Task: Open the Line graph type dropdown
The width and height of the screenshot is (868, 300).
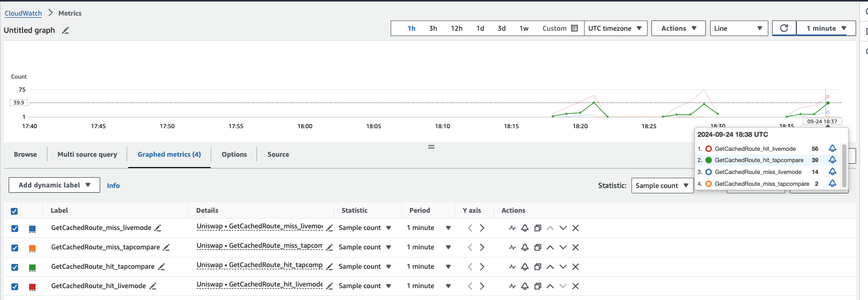Action: coord(738,29)
